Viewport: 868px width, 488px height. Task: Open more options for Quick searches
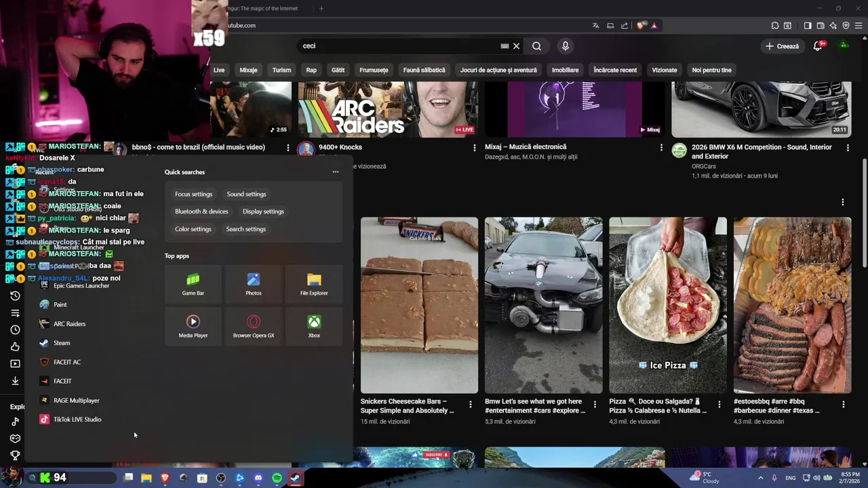tap(335, 172)
